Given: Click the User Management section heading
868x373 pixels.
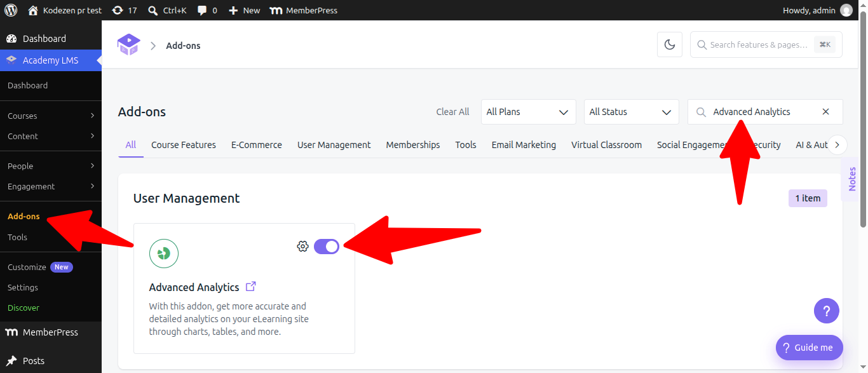Looking at the screenshot, I should 187,198.
